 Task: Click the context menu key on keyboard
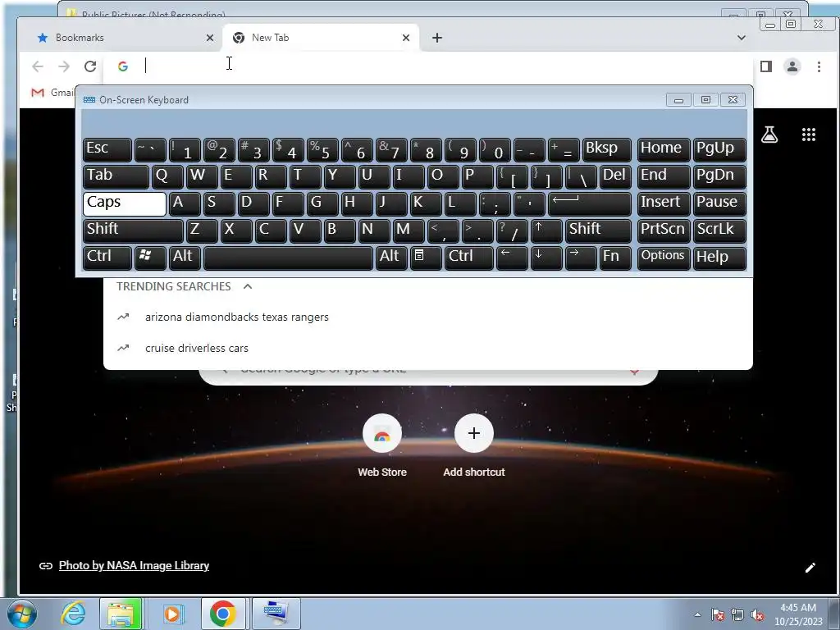[426, 258]
